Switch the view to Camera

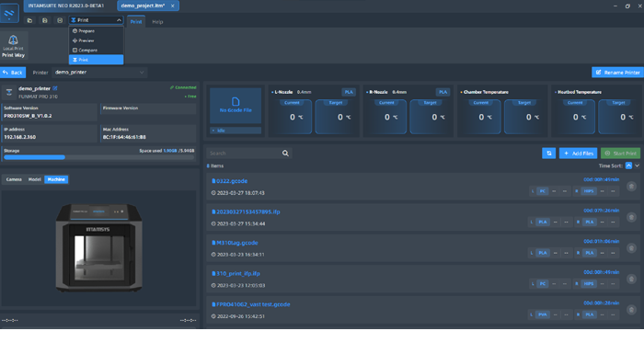[14, 179]
